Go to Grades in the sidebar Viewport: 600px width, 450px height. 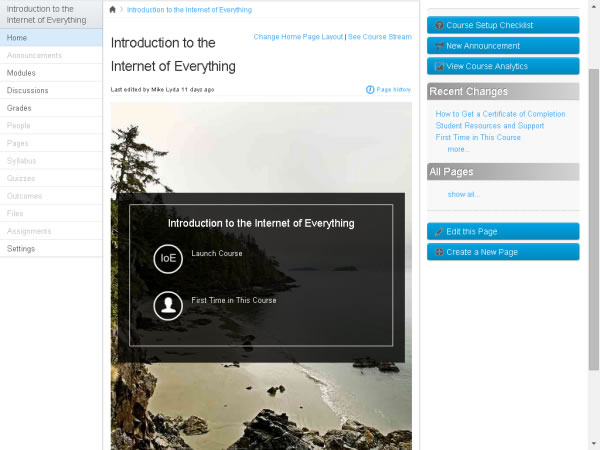coord(19,108)
